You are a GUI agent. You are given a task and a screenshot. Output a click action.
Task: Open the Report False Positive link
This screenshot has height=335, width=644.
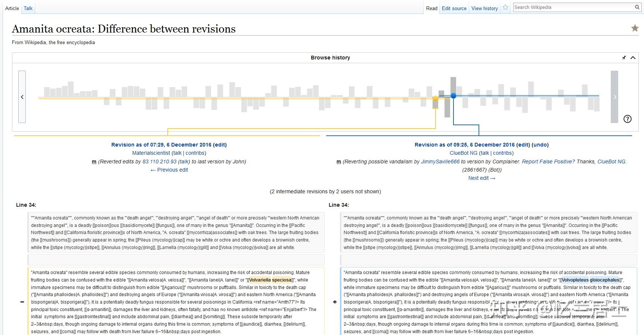(548, 162)
